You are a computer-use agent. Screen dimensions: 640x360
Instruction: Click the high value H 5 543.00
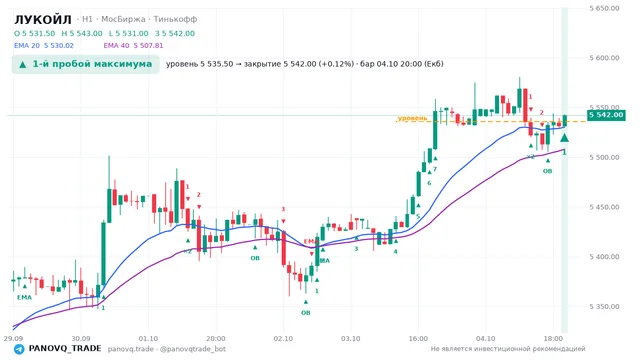(x=82, y=33)
